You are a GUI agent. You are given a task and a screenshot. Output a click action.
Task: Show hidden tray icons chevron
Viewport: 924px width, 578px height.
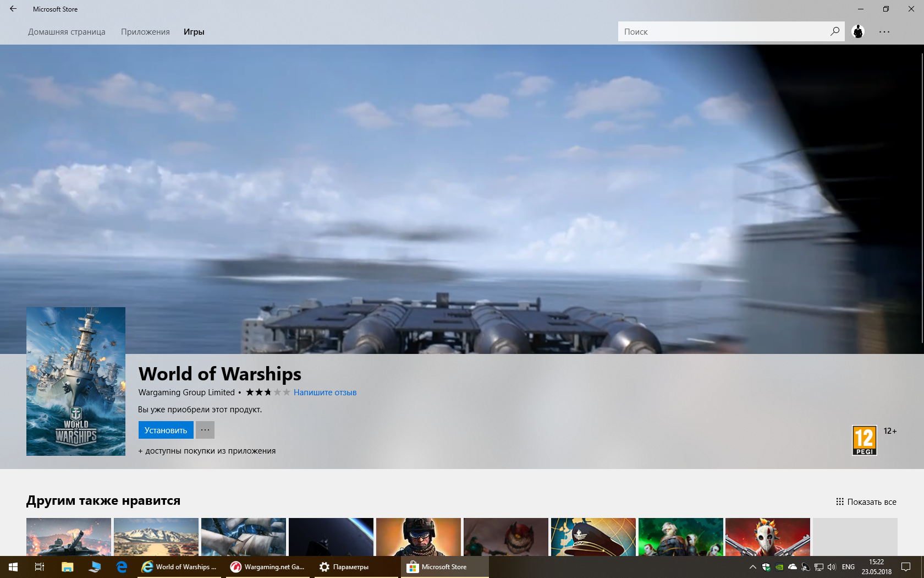click(752, 567)
